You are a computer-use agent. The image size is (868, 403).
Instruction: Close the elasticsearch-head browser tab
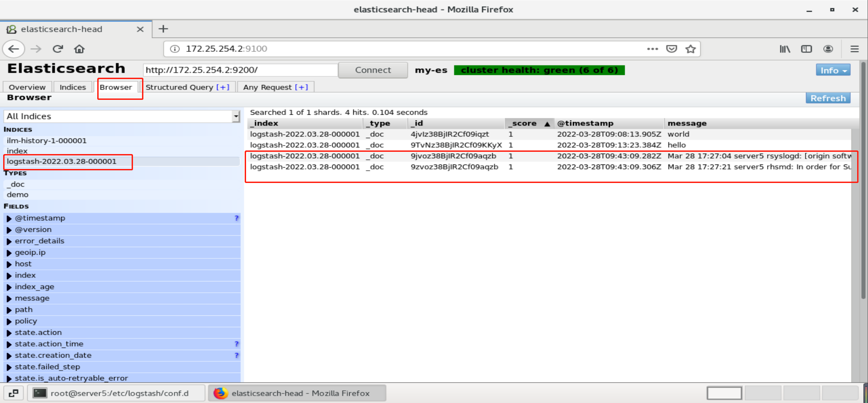pyautogui.click(x=140, y=29)
